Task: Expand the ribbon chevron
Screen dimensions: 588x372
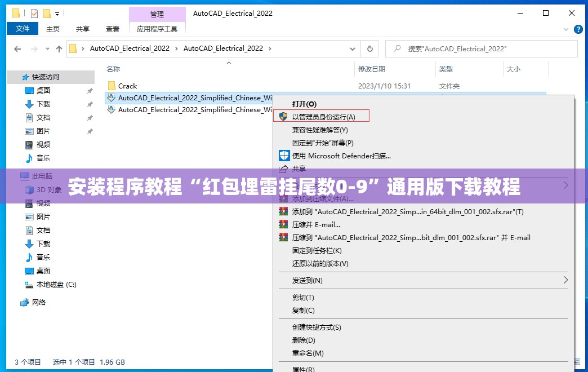Action: click(x=566, y=29)
